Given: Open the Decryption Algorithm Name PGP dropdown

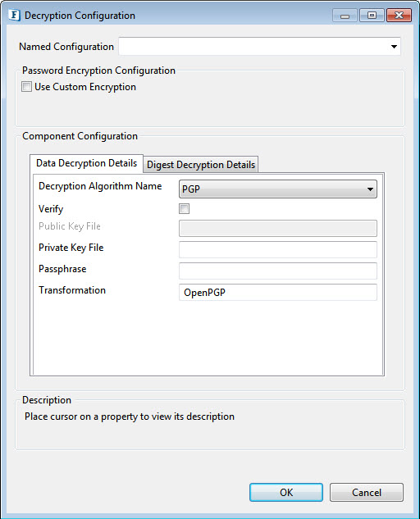Looking at the screenshot, I should pyautogui.click(x=278, y=189).
